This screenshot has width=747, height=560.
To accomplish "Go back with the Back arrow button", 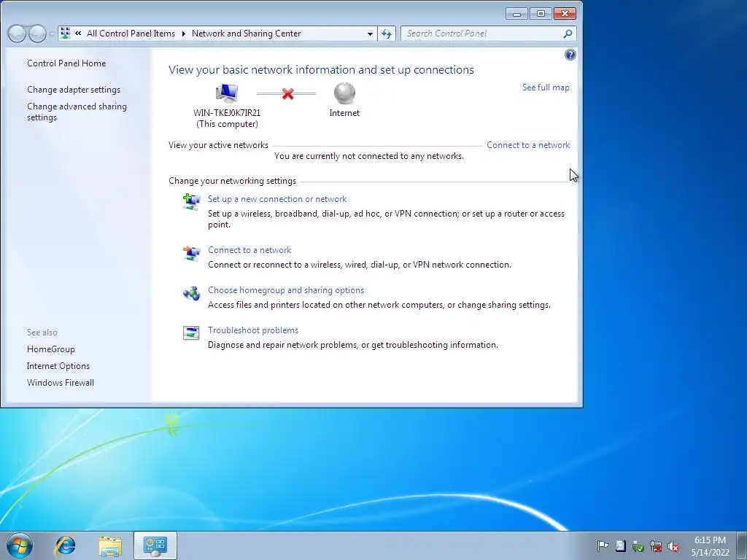I will coord(17,34).
